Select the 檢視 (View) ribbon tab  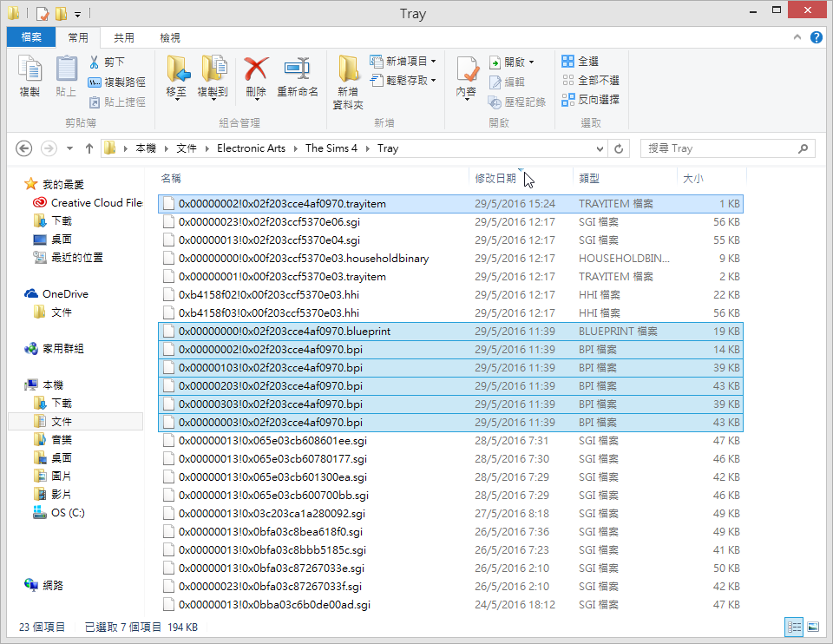tap(170, 37)
